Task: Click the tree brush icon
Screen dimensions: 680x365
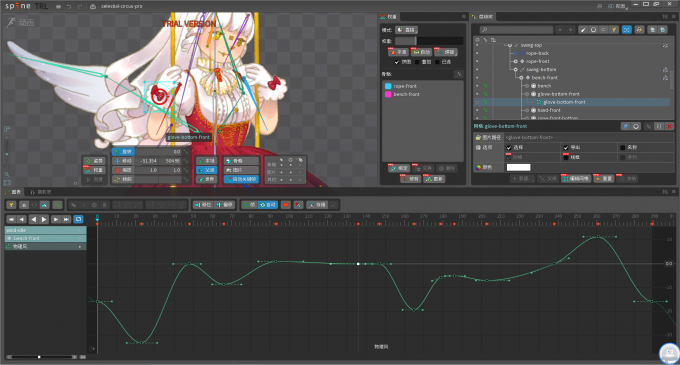Action: 583,29
